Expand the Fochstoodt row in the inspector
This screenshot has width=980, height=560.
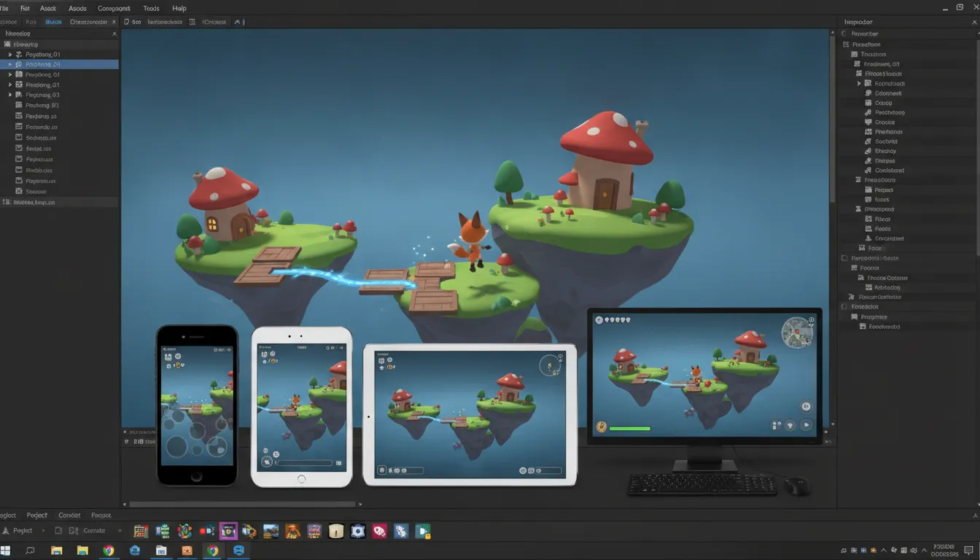(860, 84)
